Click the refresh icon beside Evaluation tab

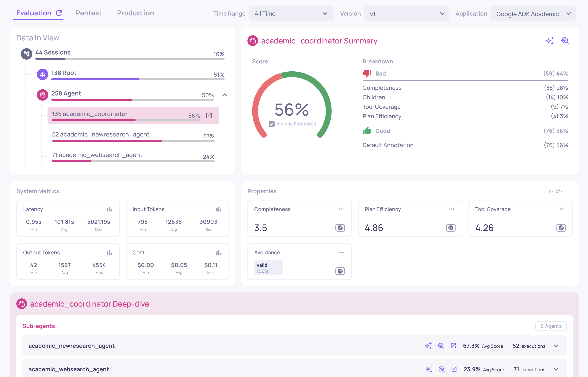click(59, 13)
